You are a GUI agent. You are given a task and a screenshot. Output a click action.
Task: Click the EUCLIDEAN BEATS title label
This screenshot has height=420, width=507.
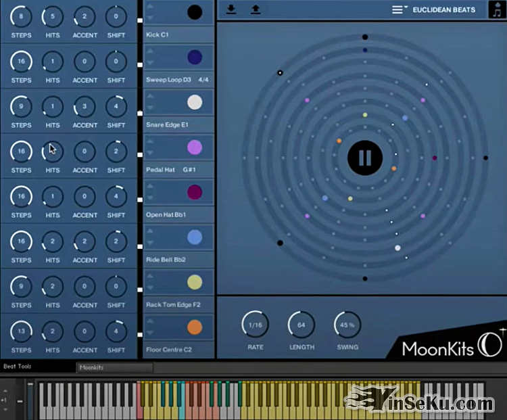(x=443, y=10)
